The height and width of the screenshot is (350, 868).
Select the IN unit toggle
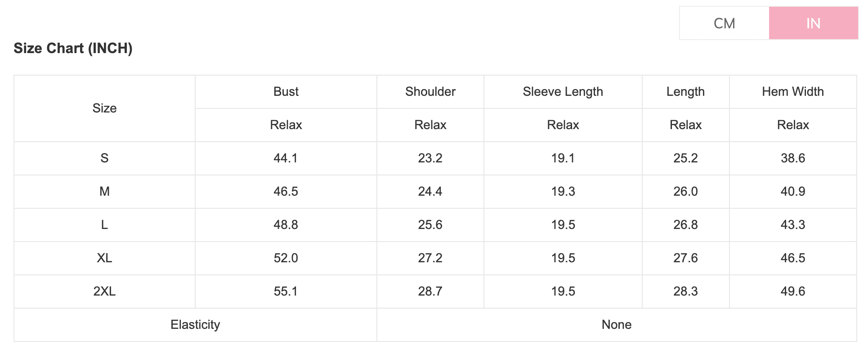[x=813, y=23]
